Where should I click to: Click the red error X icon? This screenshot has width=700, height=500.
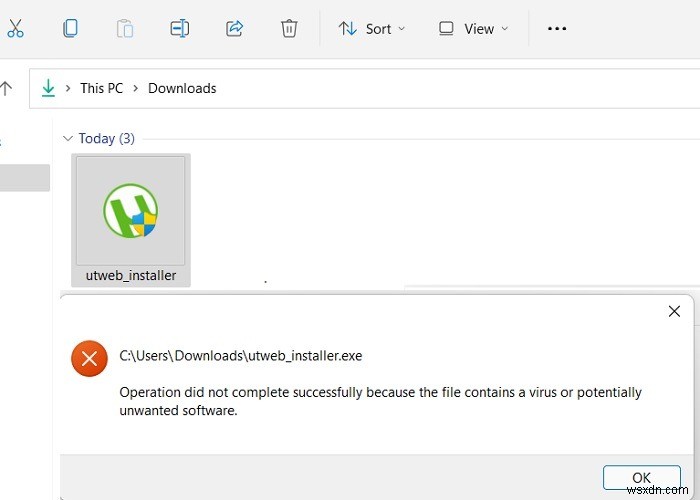pyautogui.click(x=89, y=358)
